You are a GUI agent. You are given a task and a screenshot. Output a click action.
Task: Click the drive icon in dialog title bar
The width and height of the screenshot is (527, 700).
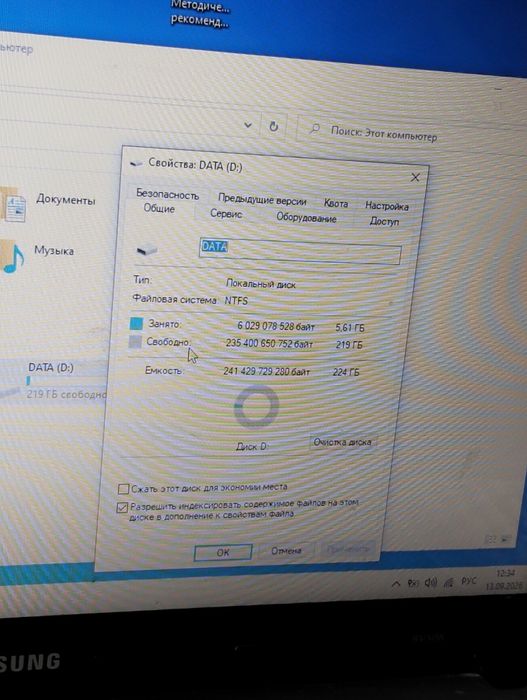[x=136, y=163]
